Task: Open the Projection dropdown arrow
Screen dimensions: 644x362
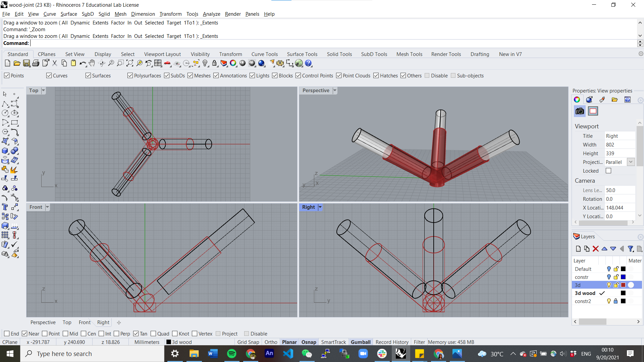Action: click(x=631, y=162)
